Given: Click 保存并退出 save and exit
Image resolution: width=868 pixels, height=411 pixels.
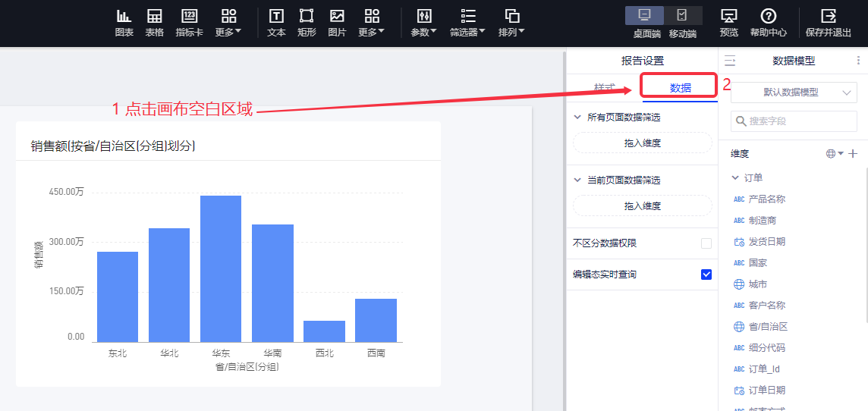Looking at the screenshot, I should pyautogui.click(x=828, y=23).
